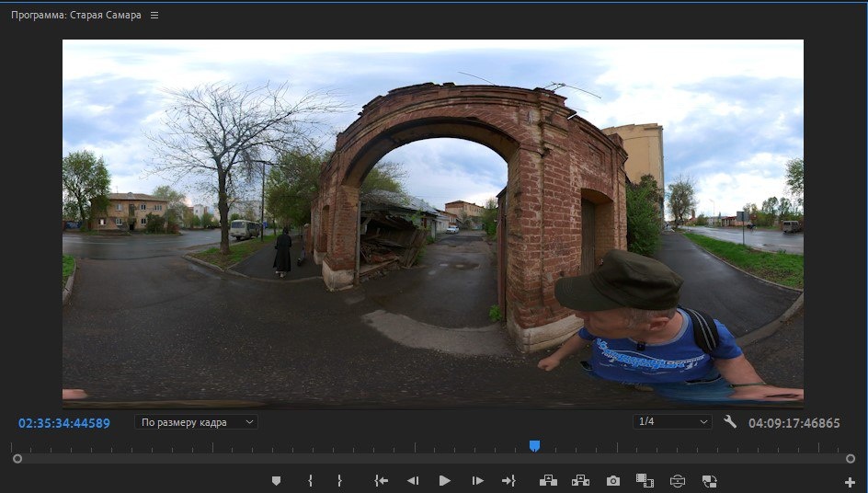The height and width of the screenshot is (493, 868).
Task: Toggle the Proxies button
Action: [x=710, y=481]
